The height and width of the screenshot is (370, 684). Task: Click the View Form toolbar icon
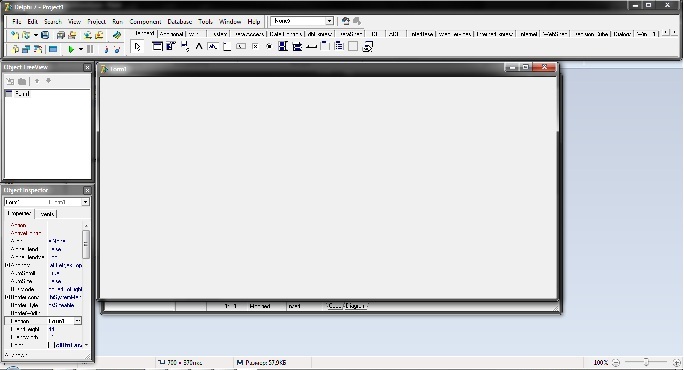[26, 49]
